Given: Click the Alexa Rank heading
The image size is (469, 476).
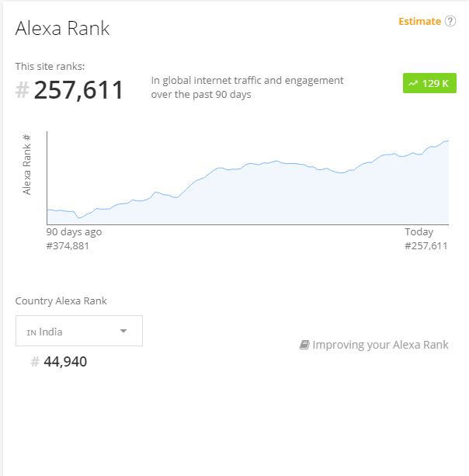Looking at the screenshot, I should point(62,28).
